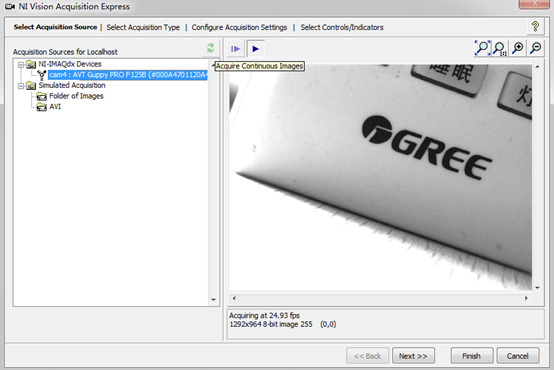Open the help question mark icon
The height and width of the screenshot is (370, 554).
point(535,27)
